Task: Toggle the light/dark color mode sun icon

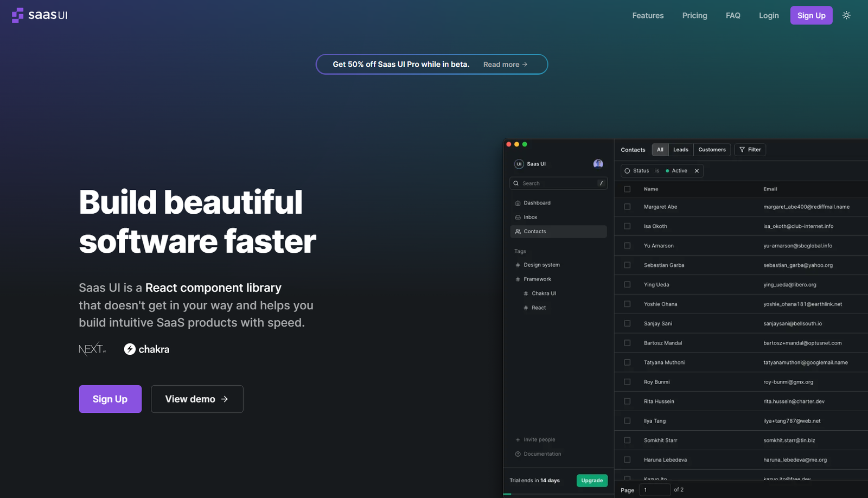Action: 846,15
